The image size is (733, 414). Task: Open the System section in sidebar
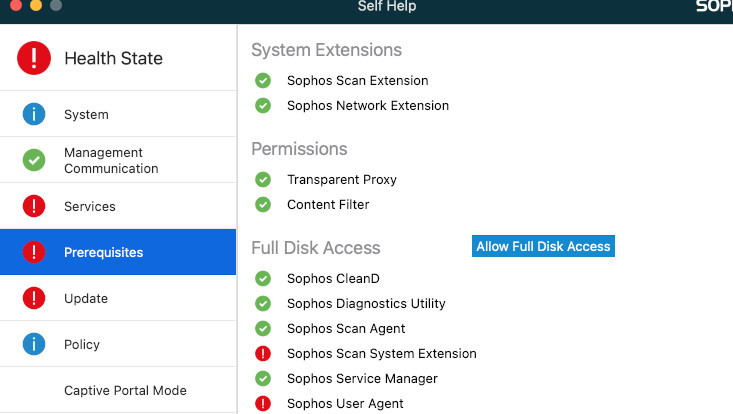[118, 114]
